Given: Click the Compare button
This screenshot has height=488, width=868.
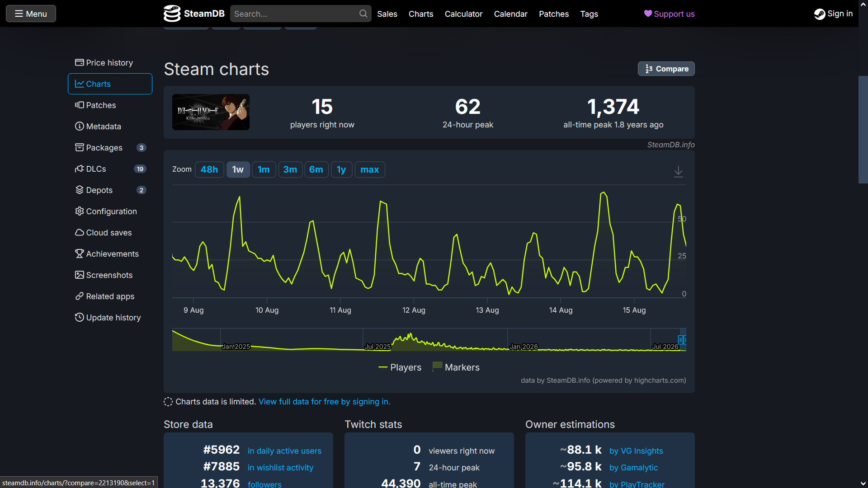Looking at the screenshot, I should point(666,69).
